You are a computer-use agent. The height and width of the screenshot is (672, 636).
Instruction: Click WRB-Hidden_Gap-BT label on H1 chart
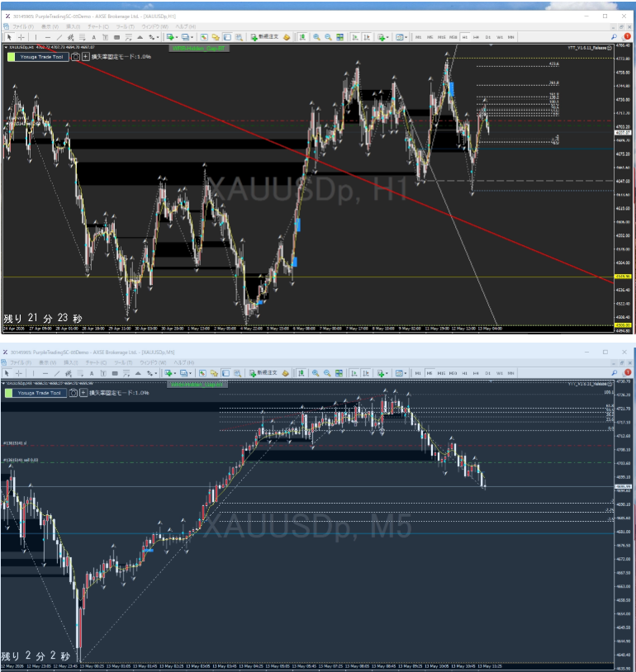(x=198, y=49)
